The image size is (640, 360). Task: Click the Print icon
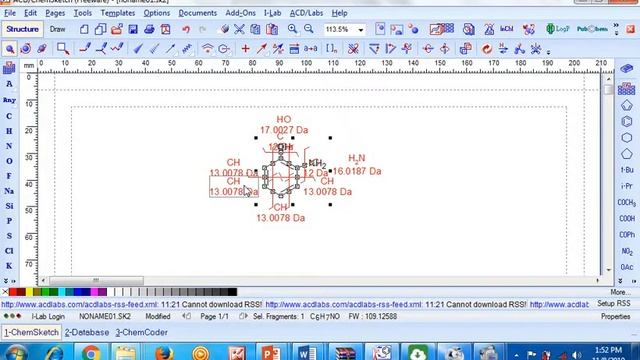tap(149, 29)
